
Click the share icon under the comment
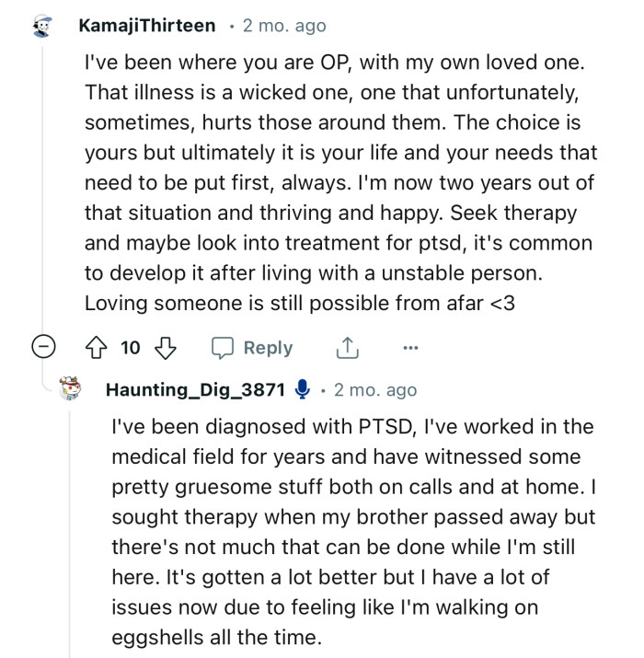tap(346, 348)
